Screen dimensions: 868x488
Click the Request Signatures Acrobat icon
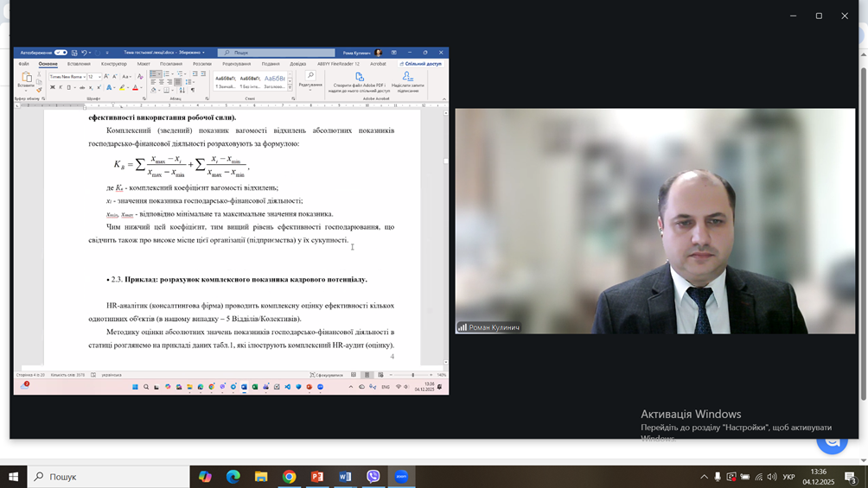click(x=407, y=77)
